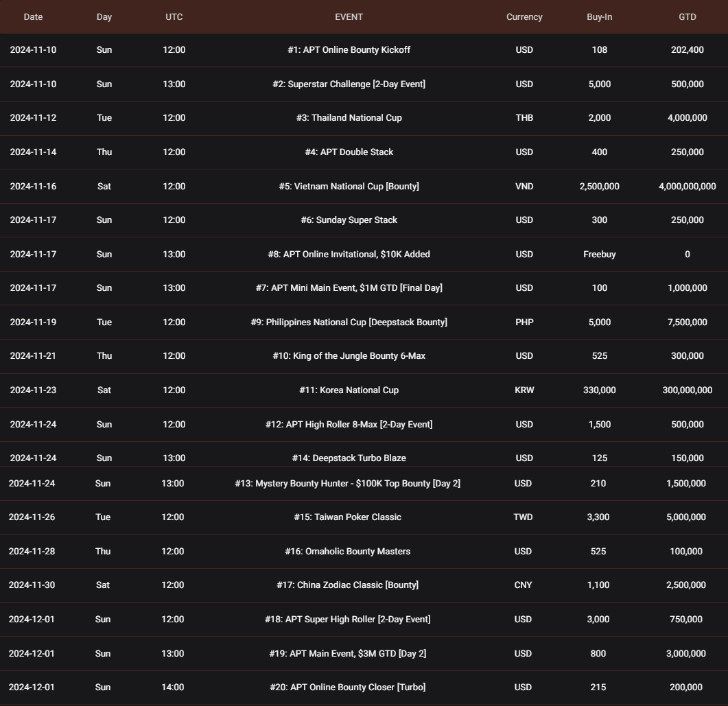Click the 7,500,000 GTD value
The height and width of the screenshot is (706, 728).
687,322
